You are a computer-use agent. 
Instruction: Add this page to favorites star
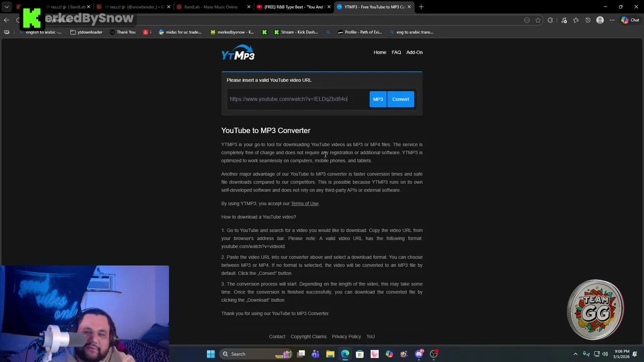(538, 20)
